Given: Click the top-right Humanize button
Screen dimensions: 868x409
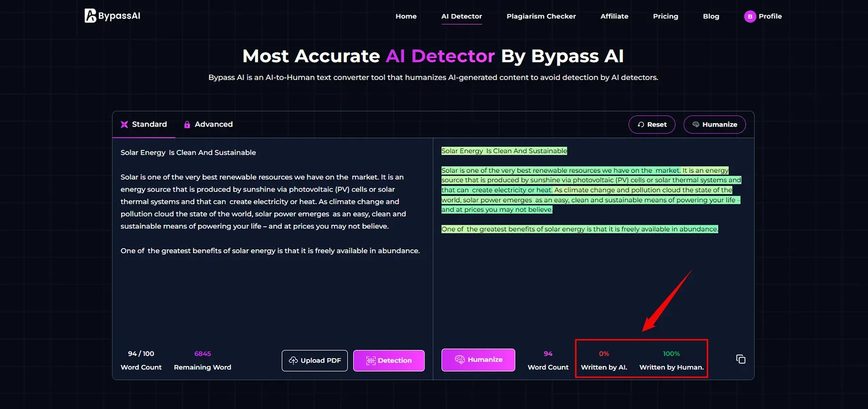Looking at the screenshot, I should click(715, 125).
